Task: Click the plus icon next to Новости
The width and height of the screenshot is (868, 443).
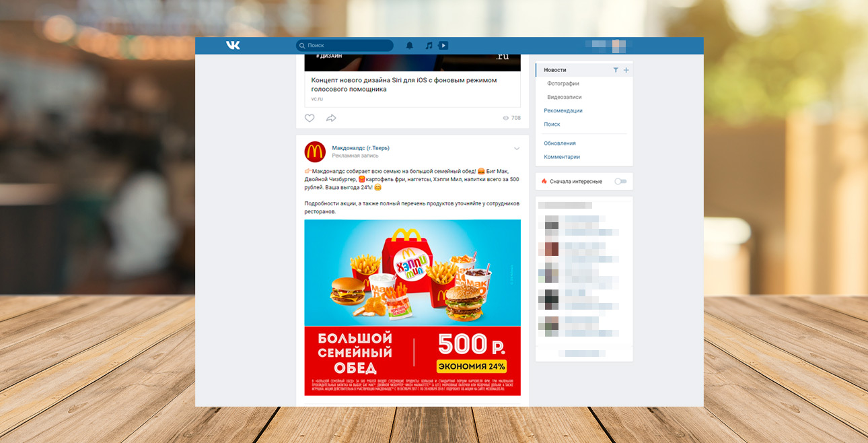Action: 626,70
